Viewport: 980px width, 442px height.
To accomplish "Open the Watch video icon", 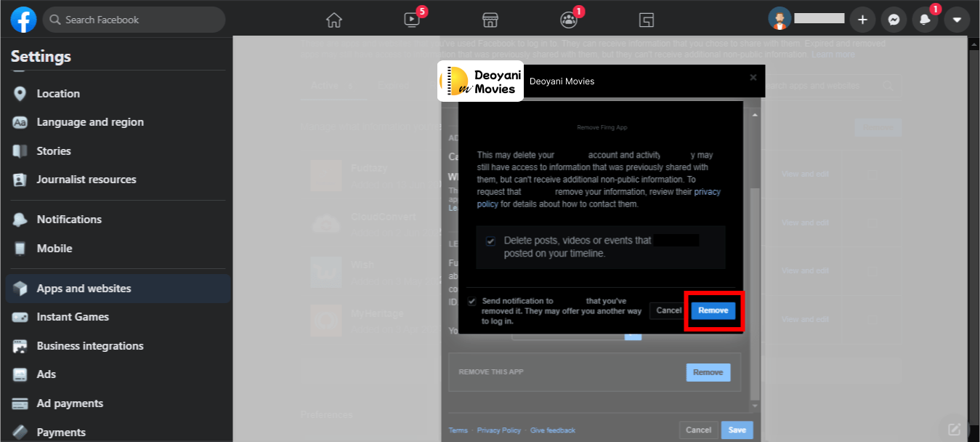I will 412,20.
